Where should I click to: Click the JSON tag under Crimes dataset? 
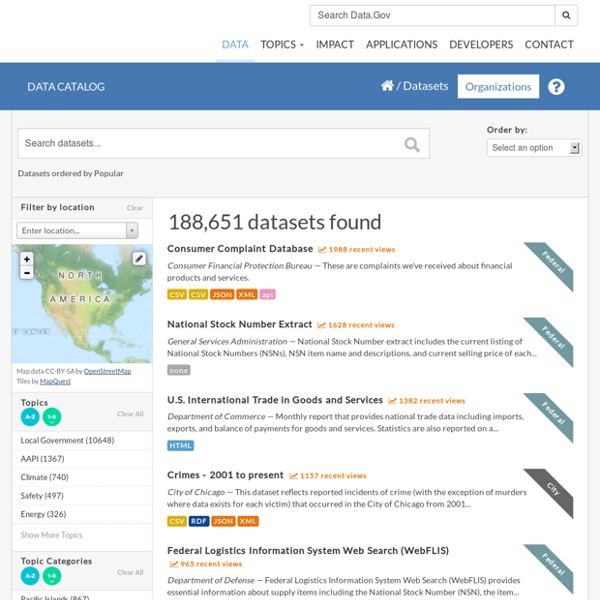click(x=223, y=521)
